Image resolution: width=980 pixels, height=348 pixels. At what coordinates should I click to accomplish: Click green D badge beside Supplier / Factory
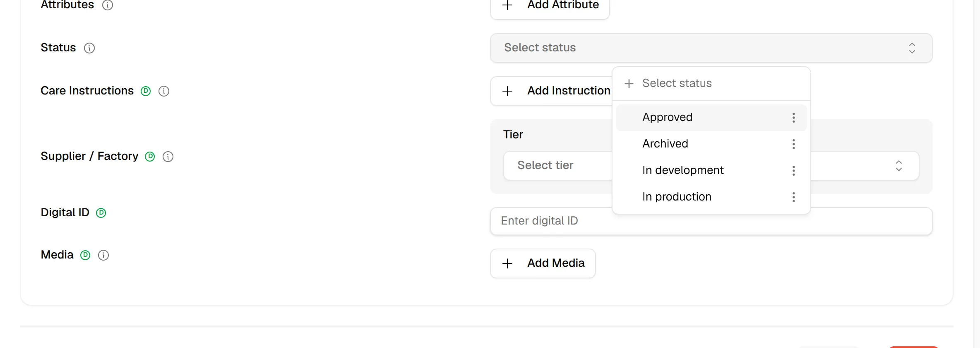click(x=150, y=157)
